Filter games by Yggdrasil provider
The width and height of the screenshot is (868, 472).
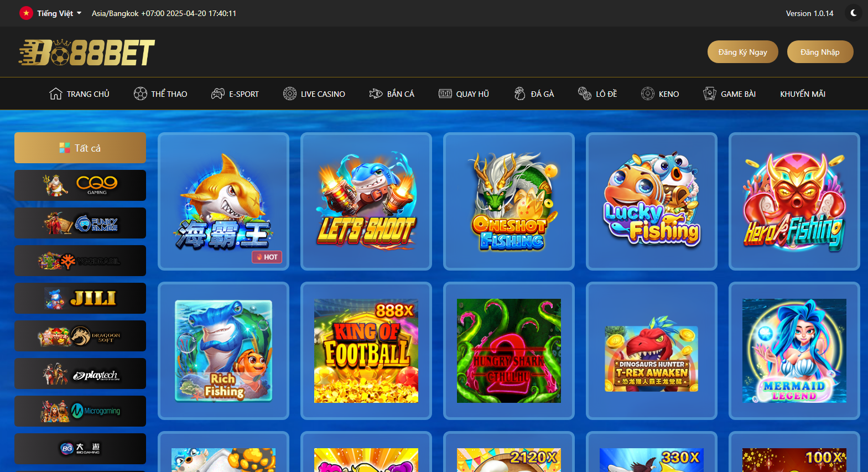80,261
